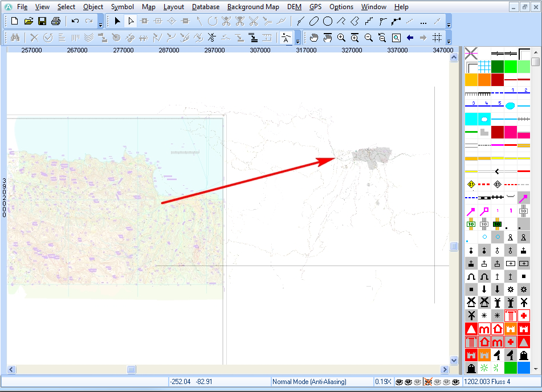This screenshot has width=542, height=392.
Task: Expand the edit functions toolbar options arrow
Action: [x=298, y=38]
